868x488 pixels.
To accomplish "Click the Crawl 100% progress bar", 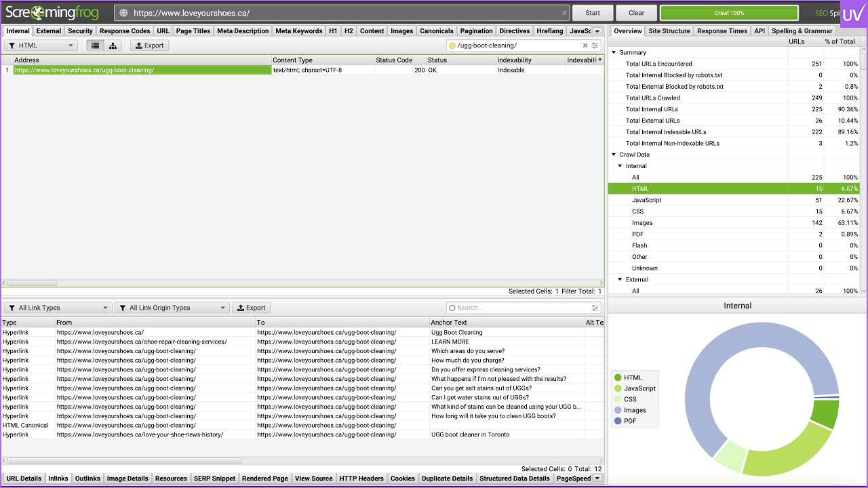I will tap(729, 13).
